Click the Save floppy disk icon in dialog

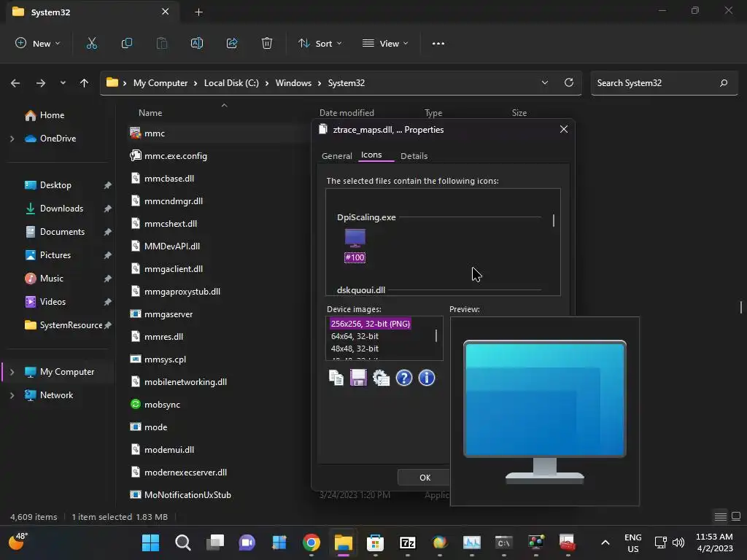click(359, 378)
